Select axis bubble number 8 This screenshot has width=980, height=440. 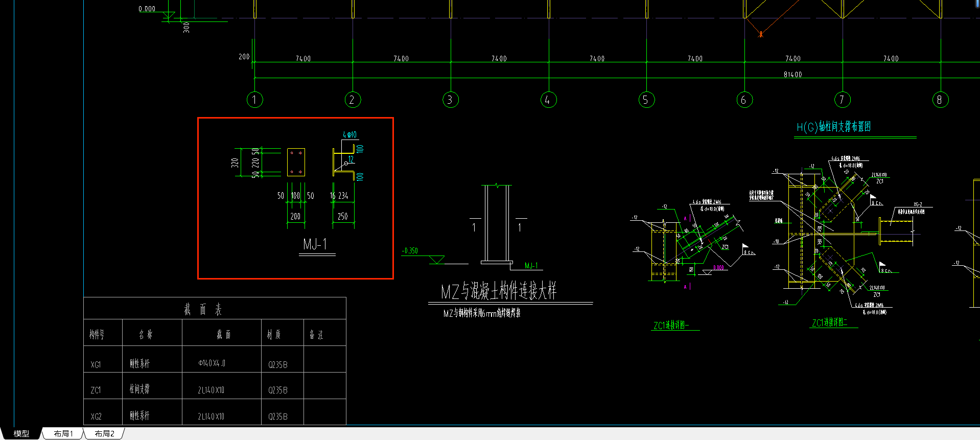click(x=940, y=100)
